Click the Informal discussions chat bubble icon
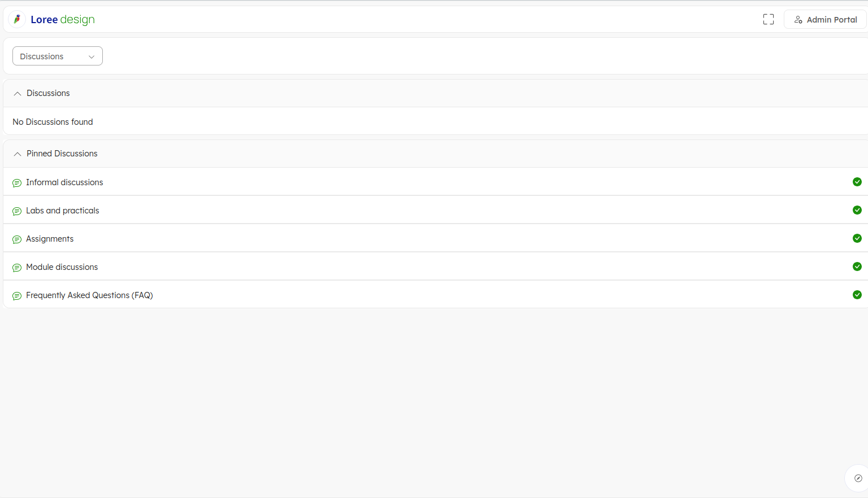Screen dimensions: 868x498 tap(17, 183)
